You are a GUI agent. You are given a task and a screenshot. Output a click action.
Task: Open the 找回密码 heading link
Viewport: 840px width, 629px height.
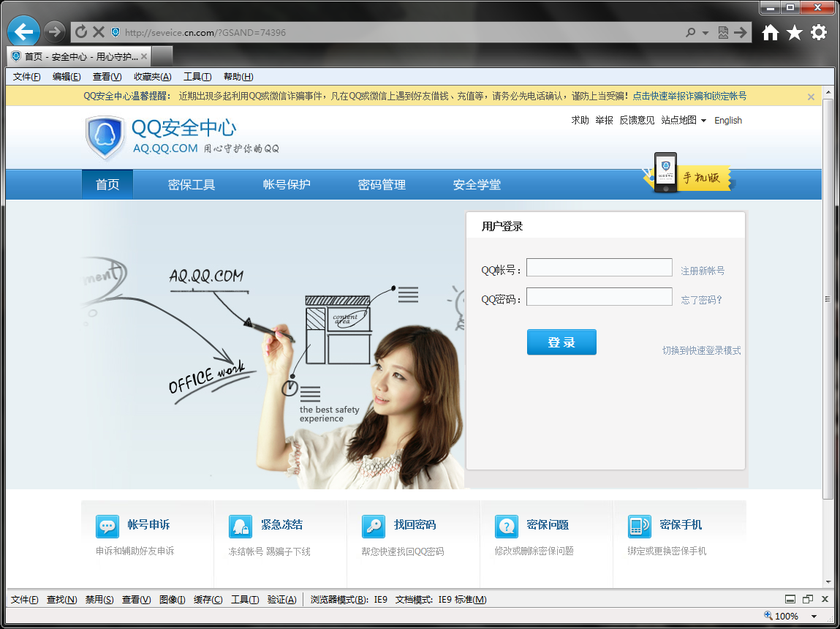pos(415,524)
